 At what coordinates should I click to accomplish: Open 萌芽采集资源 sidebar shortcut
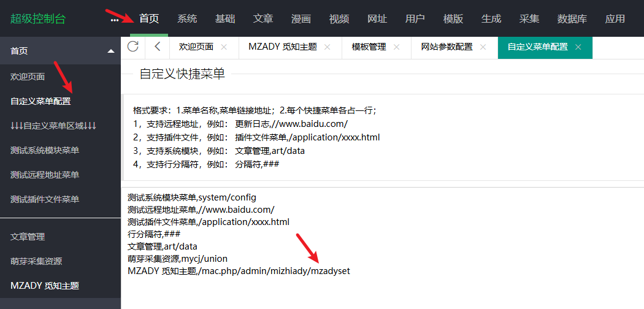click(36, 261)
